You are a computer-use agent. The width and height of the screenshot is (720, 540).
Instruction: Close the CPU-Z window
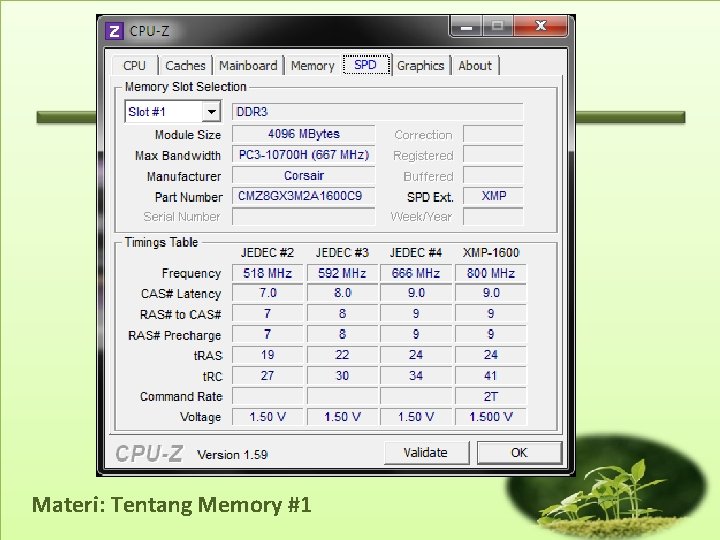(541, 26)
